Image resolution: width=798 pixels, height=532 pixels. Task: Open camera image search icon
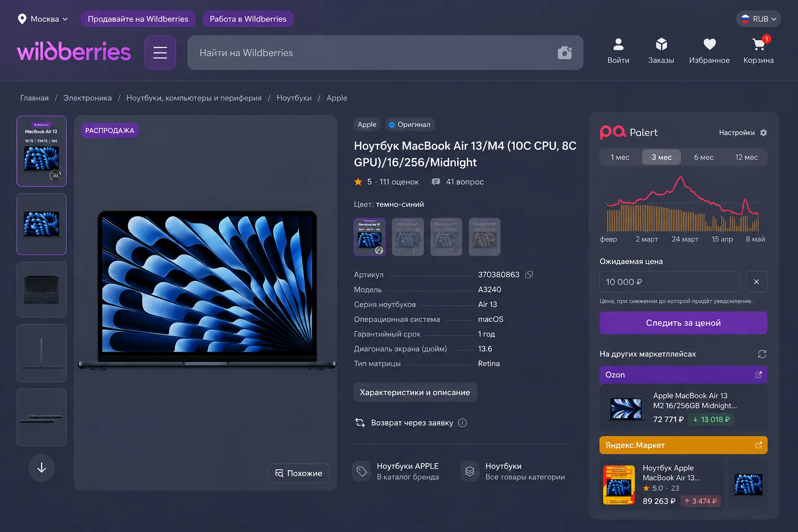pyautogui.click(x=565, y=52)
